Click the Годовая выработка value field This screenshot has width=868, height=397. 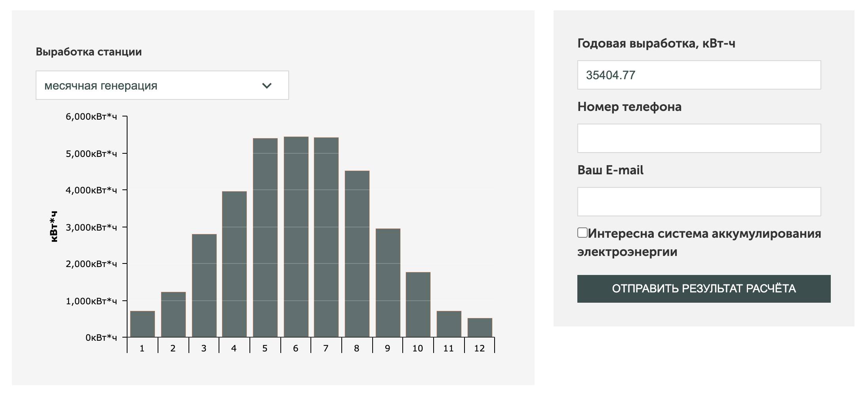click(x=699, y=75)
